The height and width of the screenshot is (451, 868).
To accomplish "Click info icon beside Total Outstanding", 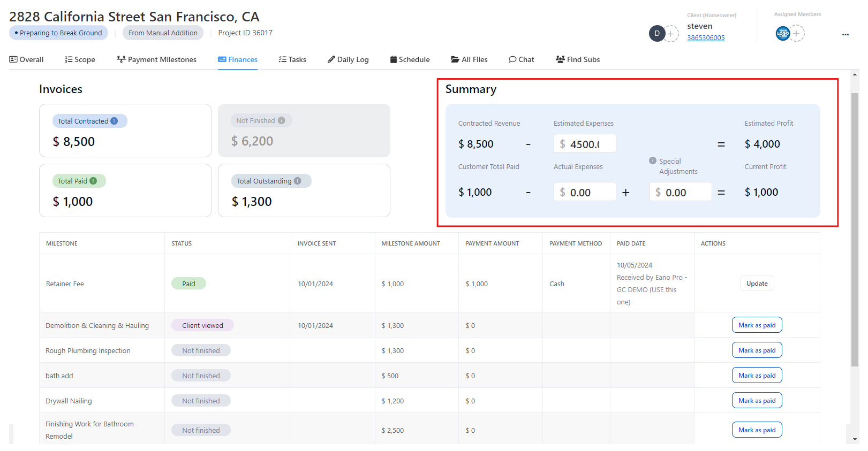I will (298, 181).
